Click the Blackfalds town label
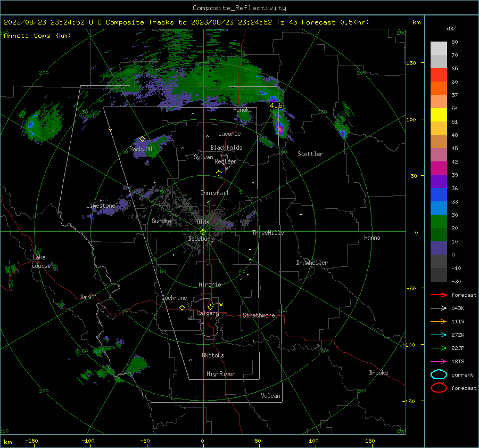Viewport: 479px width, 448px height. pos(226,148)
